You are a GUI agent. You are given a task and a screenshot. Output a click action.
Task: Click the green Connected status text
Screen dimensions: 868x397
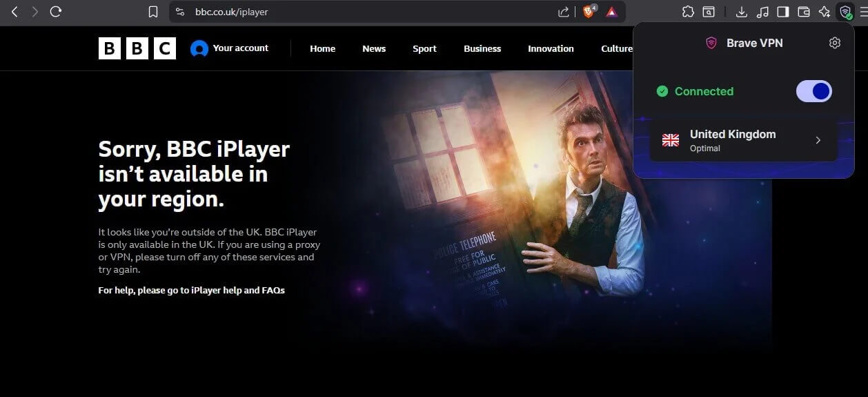[x=704, y=91]
